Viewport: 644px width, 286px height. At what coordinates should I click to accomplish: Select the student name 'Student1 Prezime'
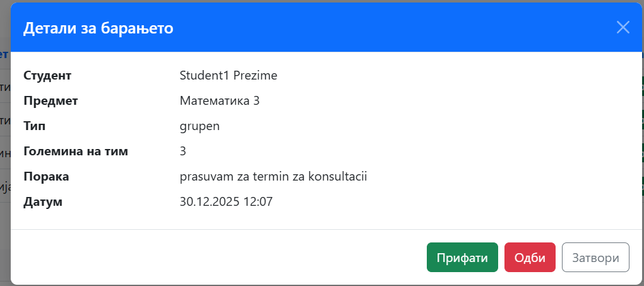[x=229, y=76]
